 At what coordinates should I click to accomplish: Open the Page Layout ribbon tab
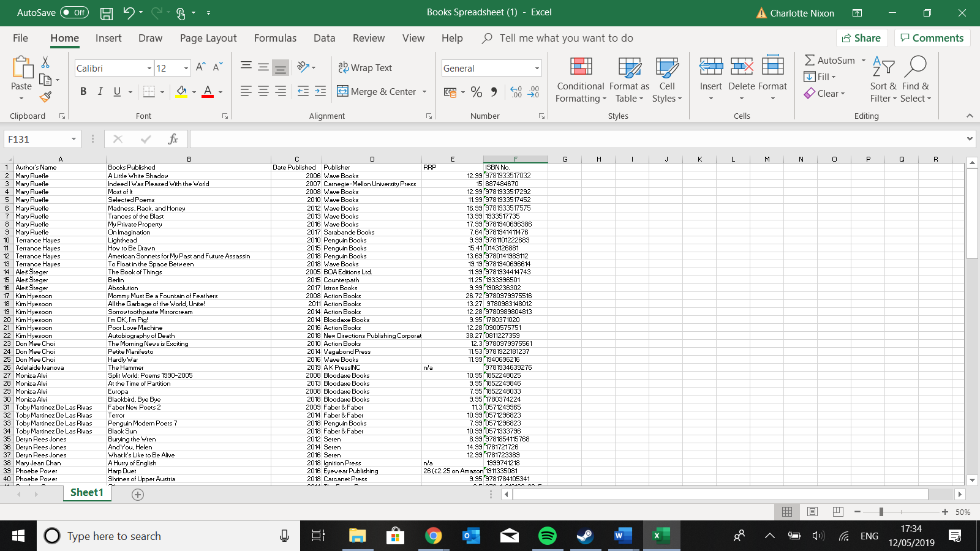pyautogui.click(x=208, y=38)
